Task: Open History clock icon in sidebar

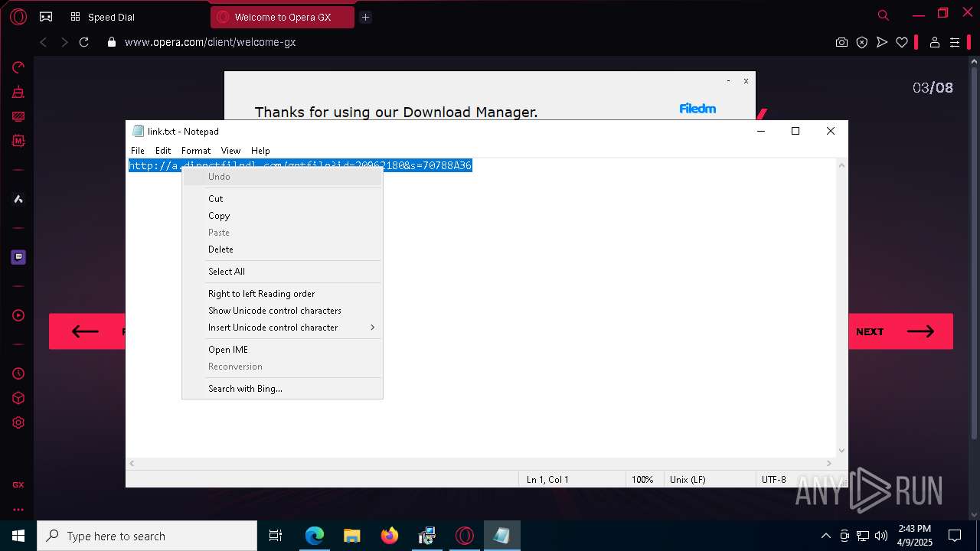Action: tap(18, 373)
